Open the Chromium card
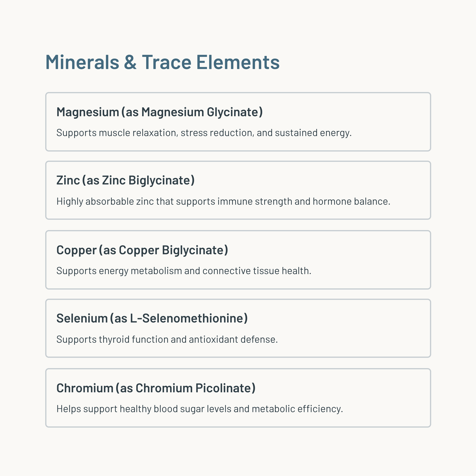Image resolution: width=476 pixels, height=476 pixels. point(238,398)
